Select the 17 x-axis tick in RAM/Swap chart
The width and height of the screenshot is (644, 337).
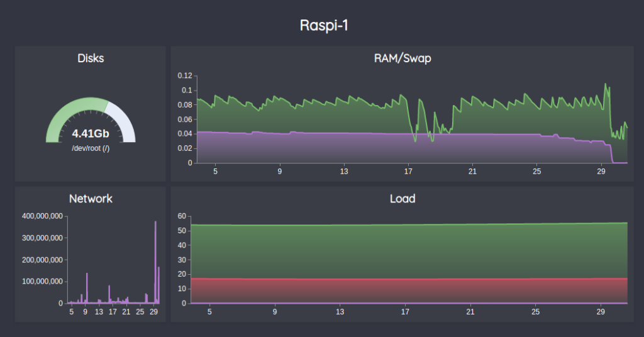pos(408,172)
